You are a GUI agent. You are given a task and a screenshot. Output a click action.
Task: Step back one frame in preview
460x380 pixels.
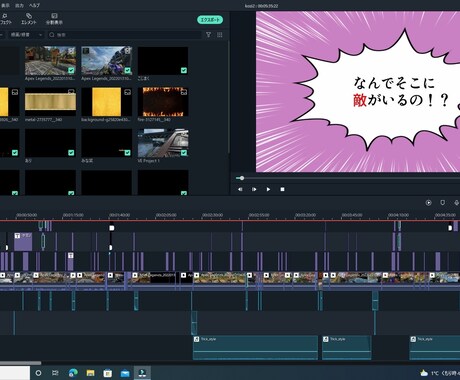240,189
